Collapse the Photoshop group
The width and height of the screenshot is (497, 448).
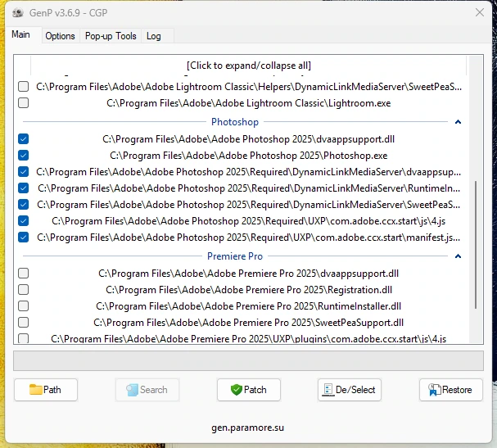(458, 122)
